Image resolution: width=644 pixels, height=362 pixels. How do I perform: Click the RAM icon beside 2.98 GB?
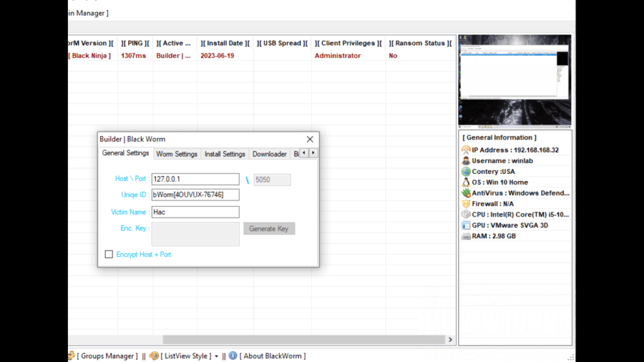pyautogui.click(x=466, y=236)
